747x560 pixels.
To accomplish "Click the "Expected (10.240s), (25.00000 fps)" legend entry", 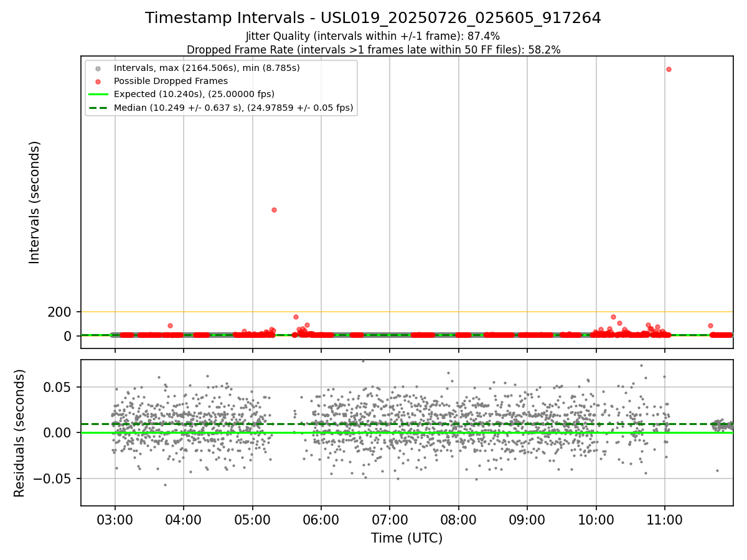I will click(x=194, y=95).
